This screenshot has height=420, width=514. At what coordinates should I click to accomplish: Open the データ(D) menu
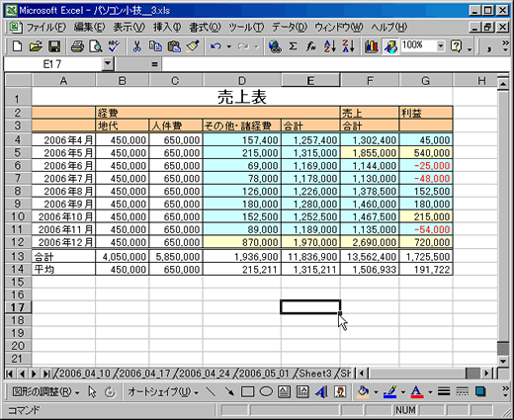[x=290, y=28]
